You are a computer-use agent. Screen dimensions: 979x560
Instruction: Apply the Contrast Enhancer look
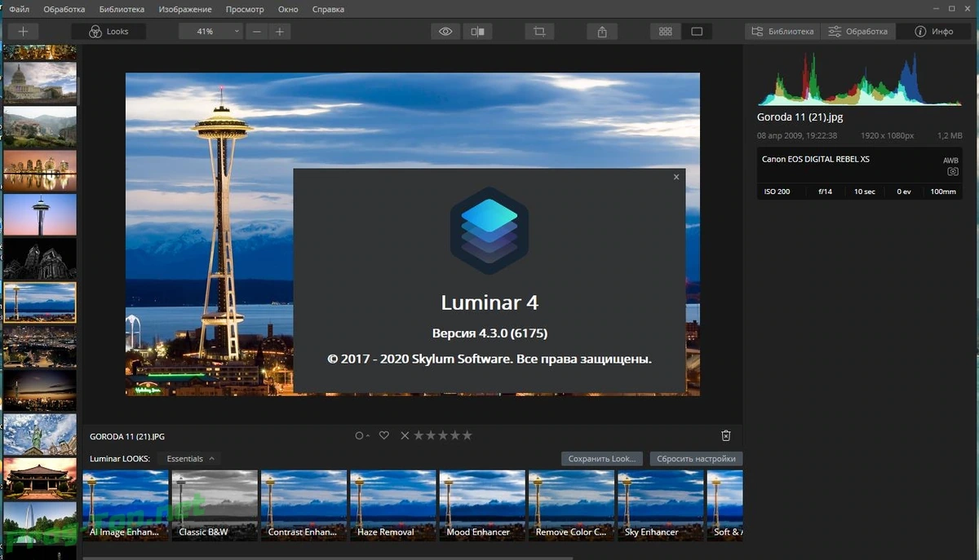tap(303, 505)
